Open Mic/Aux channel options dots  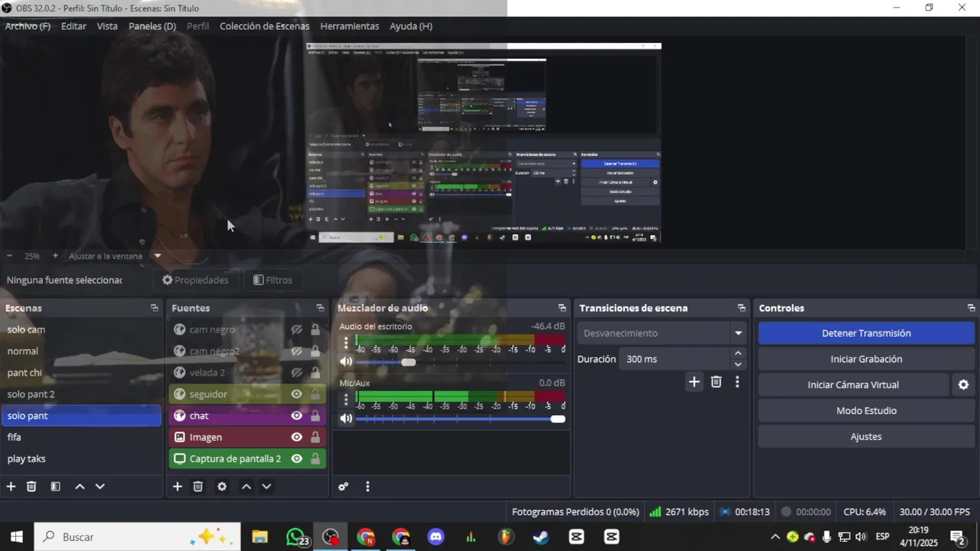[346, 399]
